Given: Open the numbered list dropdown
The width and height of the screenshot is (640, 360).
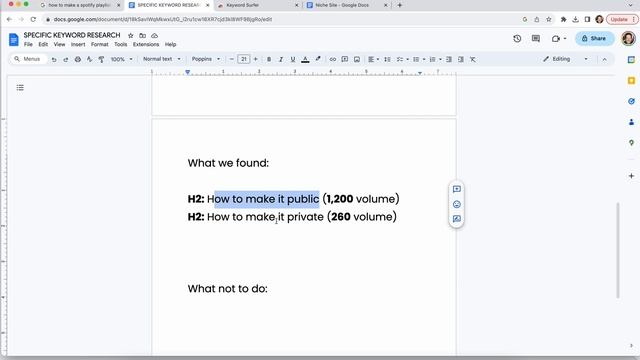Looking at the screenshot, I should click(435, 60).
